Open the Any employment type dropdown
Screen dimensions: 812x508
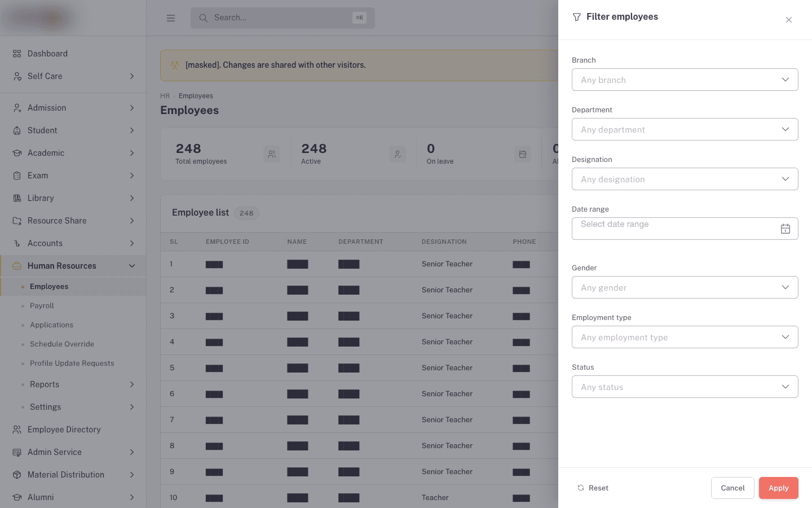(685, 337)
